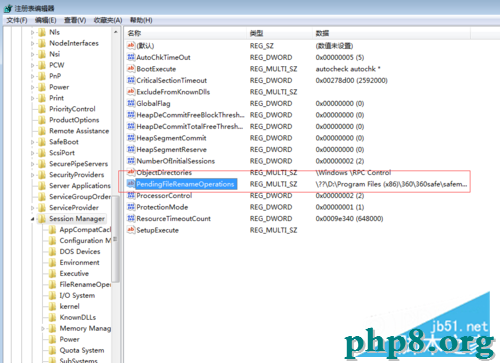Expand the SecurityProviders tree node
Viewport: 500px width, 363px height.
(x=32, y=175)
